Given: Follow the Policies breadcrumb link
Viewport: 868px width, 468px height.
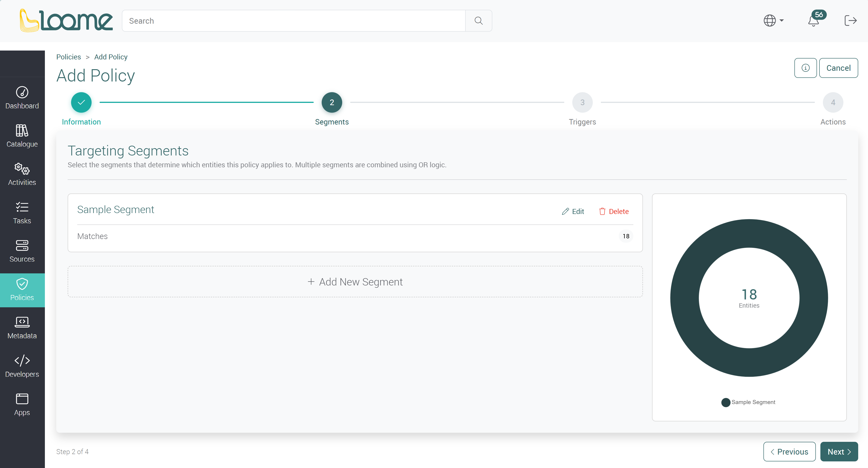Looking at the screenshot, I should click(x=68, y=57).
